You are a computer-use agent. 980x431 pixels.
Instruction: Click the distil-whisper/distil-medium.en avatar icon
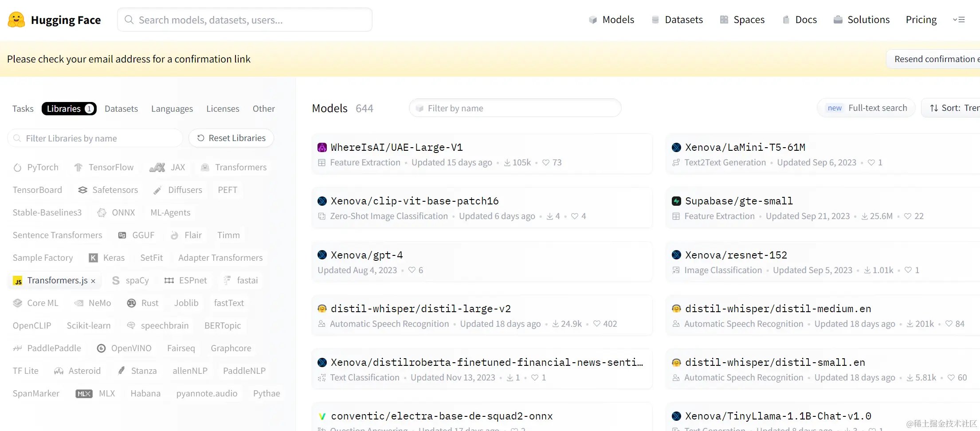coord(676,309)
